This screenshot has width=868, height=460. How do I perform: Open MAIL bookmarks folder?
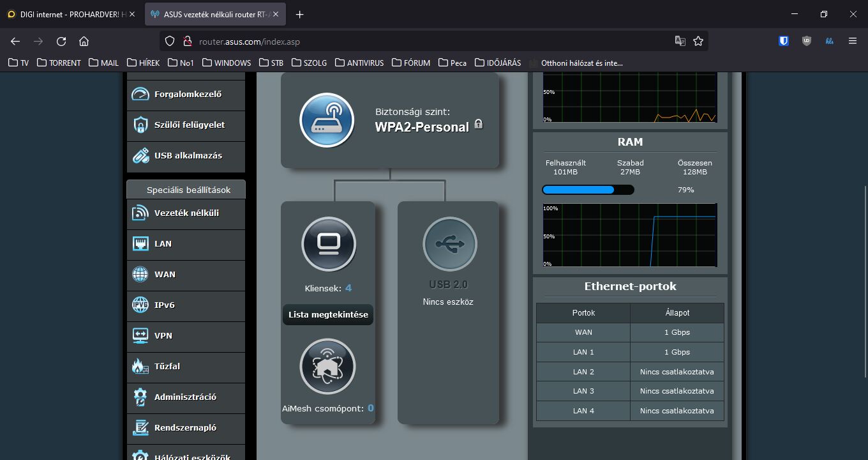click(104, 63)
